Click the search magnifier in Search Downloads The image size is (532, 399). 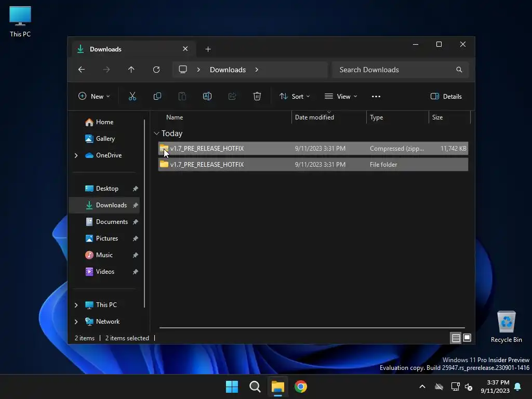tap(459, 70)
